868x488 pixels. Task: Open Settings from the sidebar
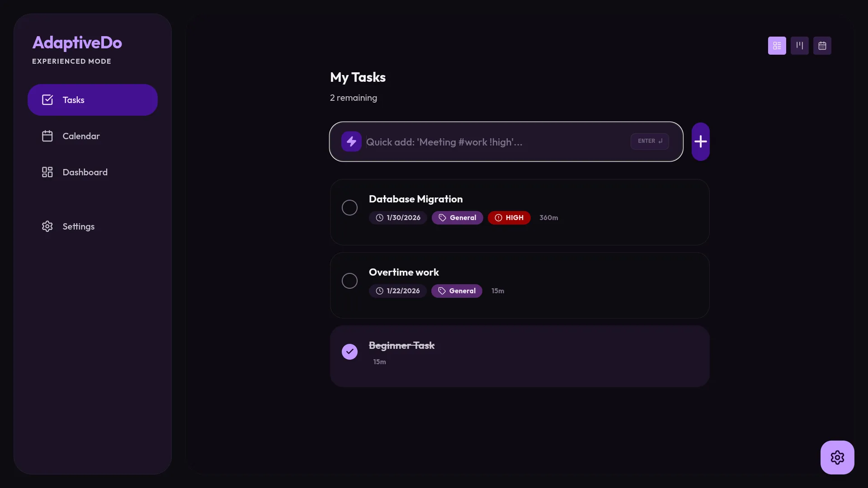pos(78,226)
